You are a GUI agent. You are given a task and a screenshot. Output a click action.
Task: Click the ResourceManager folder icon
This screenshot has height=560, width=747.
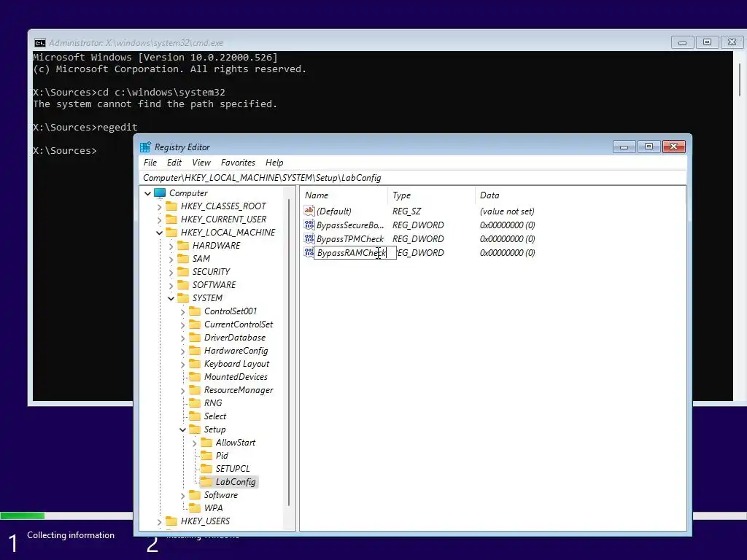click(195, 390)
